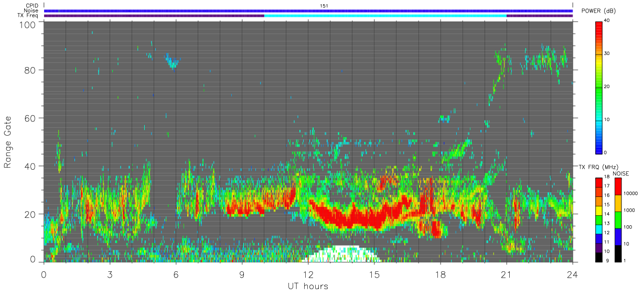Image resolution: width=644 pixels, height=297 pixels.
Task: Click the "100" tick on Range Gate axis
Action: 28,24
